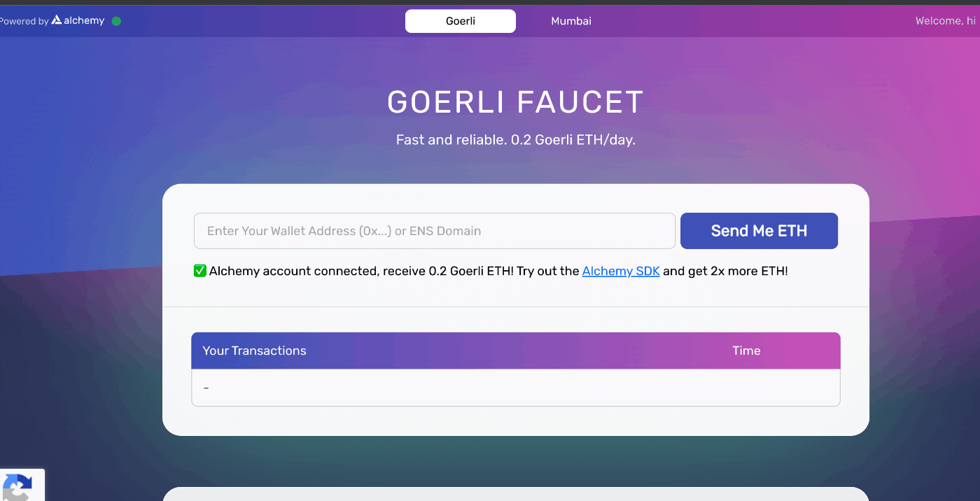Click the Alchemy logo in the header
Viewport: 980px width, 501px height.
tap(80, 20)
